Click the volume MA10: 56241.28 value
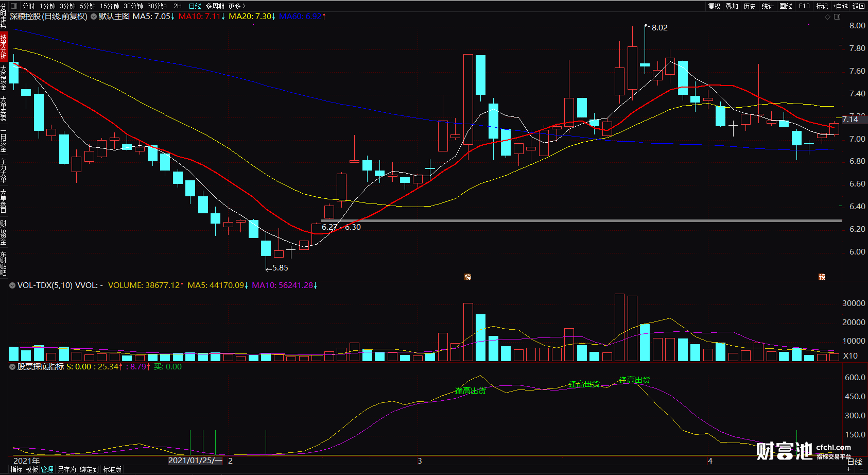This screenshot has width=868, height=475. 285,285
